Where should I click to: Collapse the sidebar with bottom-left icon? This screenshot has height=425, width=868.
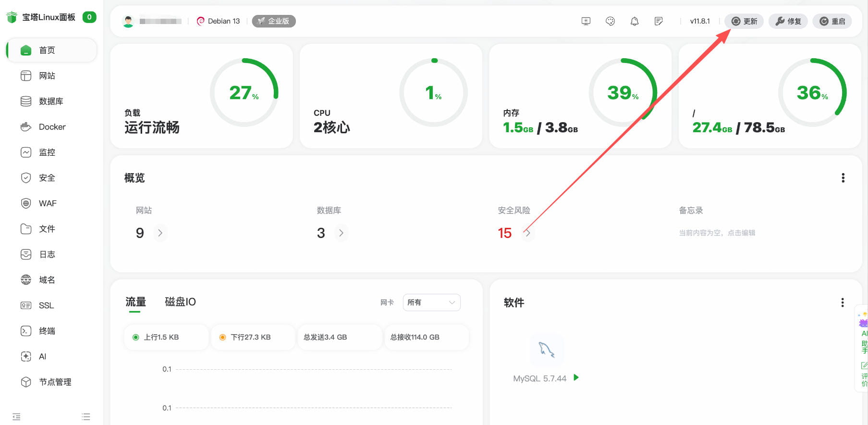[16, 417]
